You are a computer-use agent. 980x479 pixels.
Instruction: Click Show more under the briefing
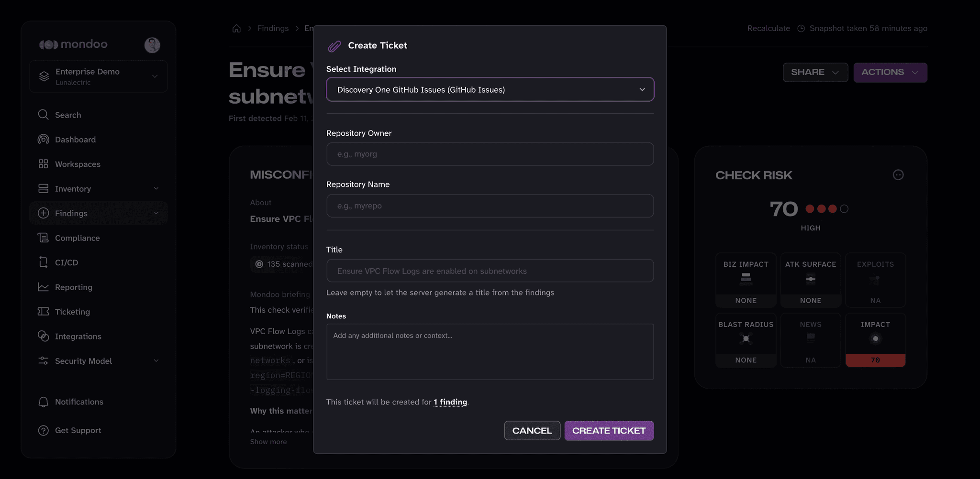click(x=268, y=442)
